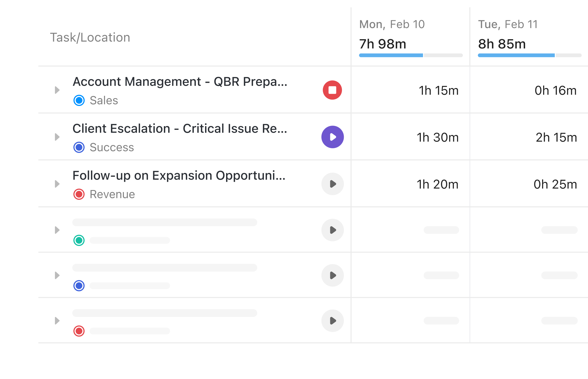This screenshot has width=588, height=379.
Task: Click the 2h 15m Tuesday time cell
Action: point(556,138)
